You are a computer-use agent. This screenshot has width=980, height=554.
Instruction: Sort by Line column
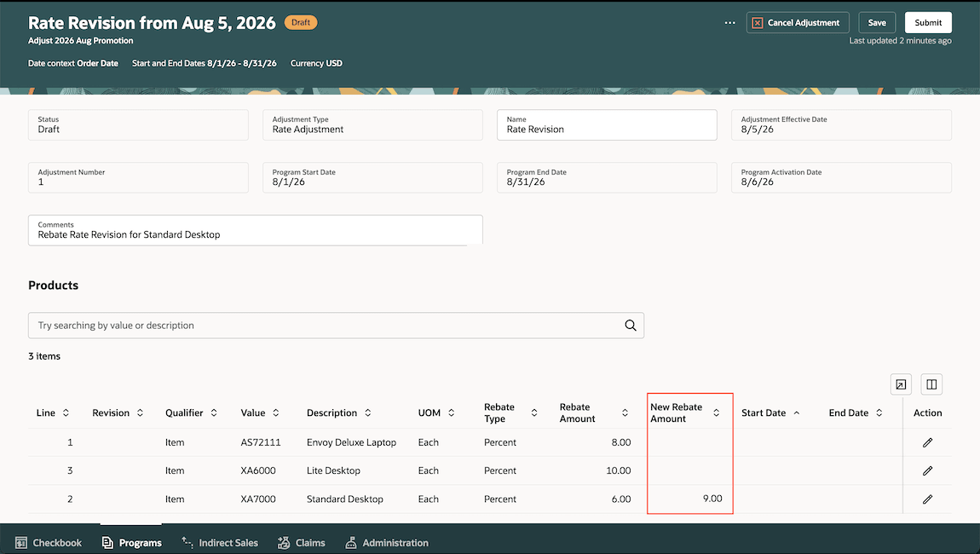66,413
